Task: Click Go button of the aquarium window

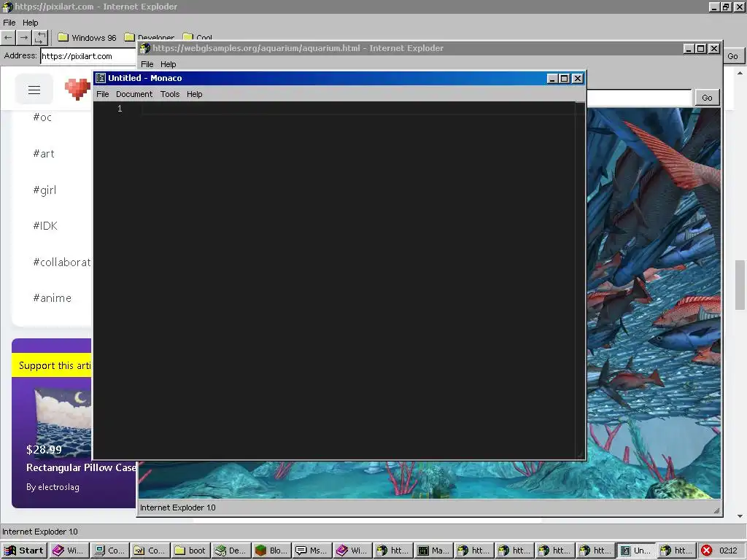Action: tap(707, 98)
